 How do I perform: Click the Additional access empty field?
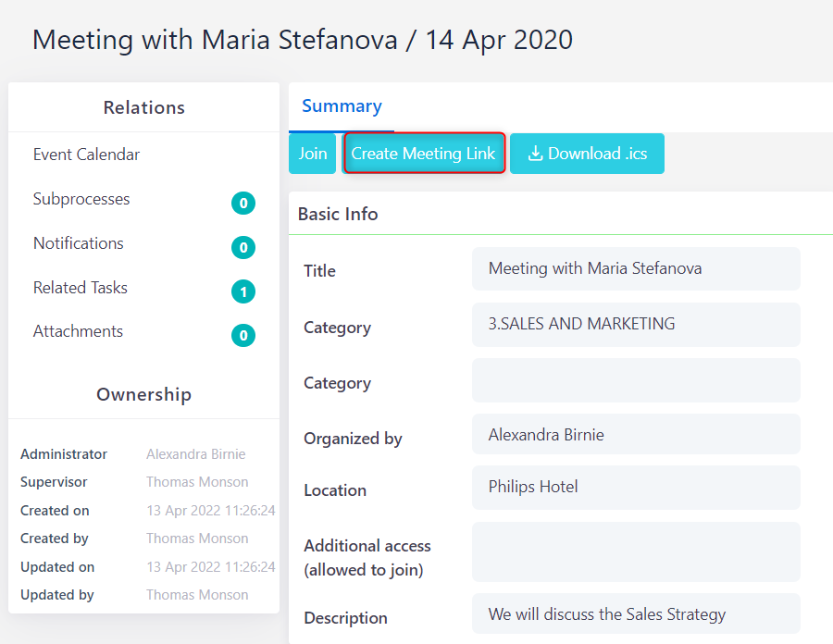636,551
